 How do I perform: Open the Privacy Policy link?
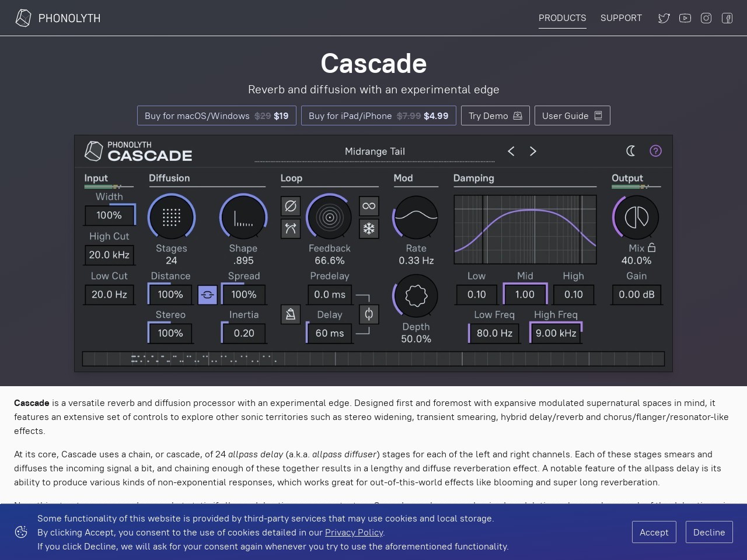354,533
